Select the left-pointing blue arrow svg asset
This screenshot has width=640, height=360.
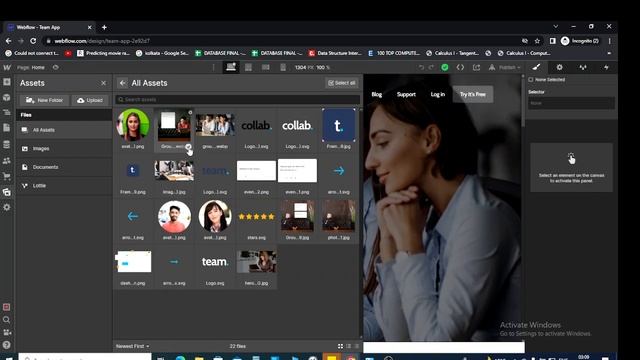click(x=133, y=216)
